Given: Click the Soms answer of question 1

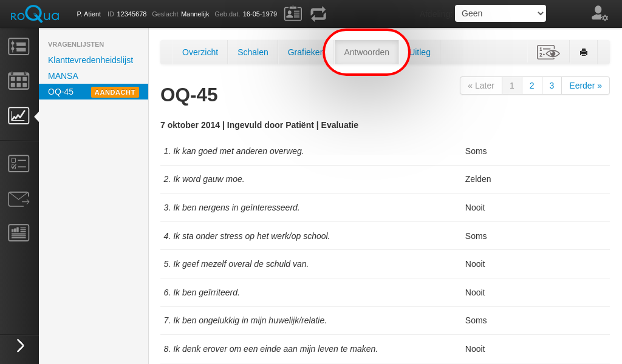Looking at the screenshot, I should [476, 151].
